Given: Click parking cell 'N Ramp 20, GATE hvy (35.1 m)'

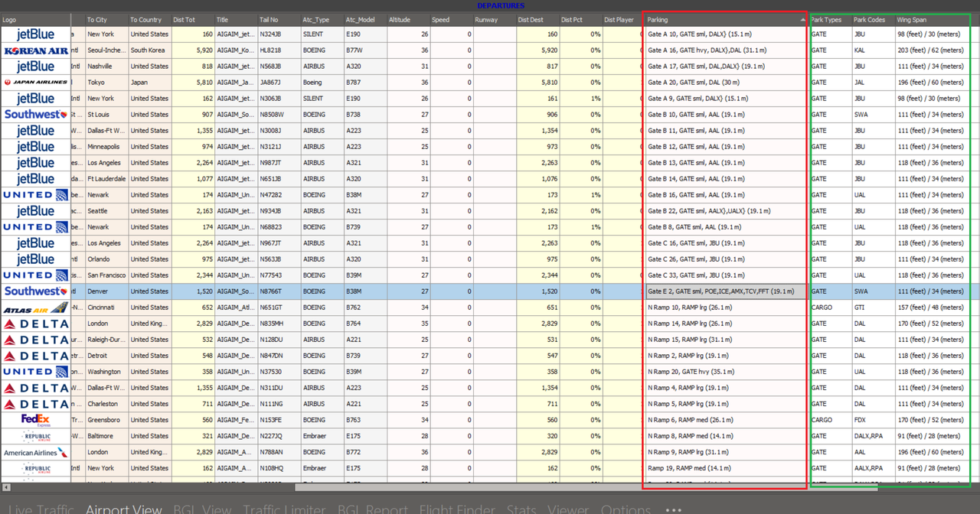Looking at the screenshot, I should point(726,372).
